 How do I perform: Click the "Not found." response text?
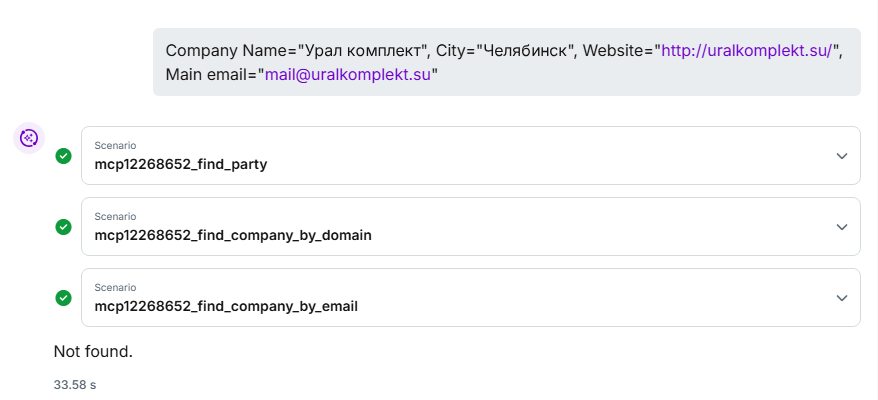(93, 351)
